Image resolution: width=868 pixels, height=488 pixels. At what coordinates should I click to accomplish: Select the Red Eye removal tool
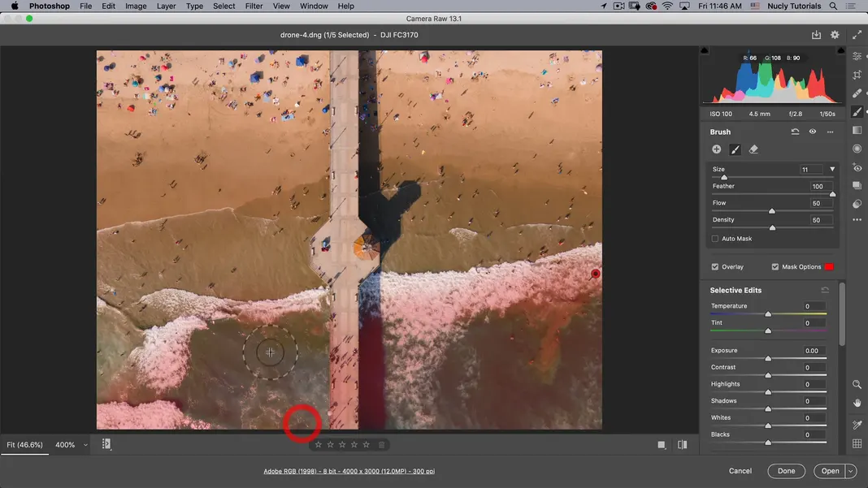pyautogui.click(x=857, y=167)
